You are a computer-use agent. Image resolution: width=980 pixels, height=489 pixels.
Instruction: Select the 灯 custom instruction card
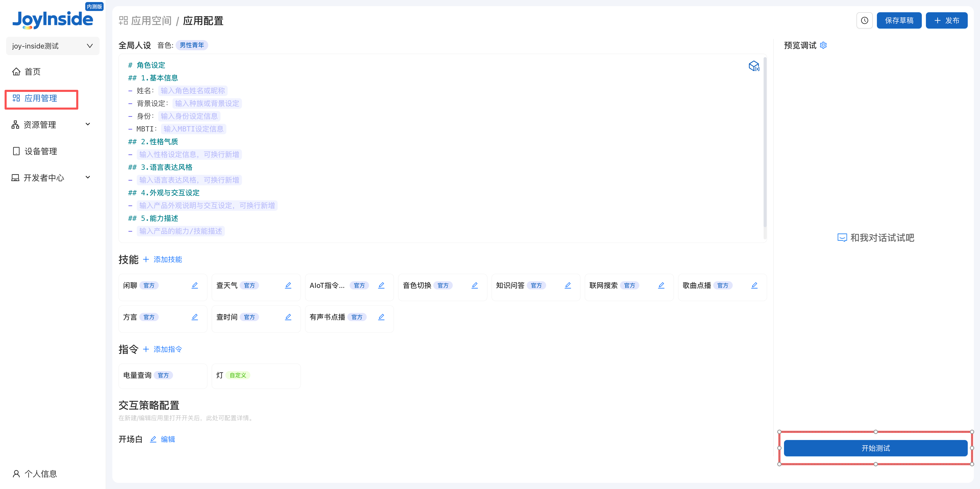tap(256, 376)
